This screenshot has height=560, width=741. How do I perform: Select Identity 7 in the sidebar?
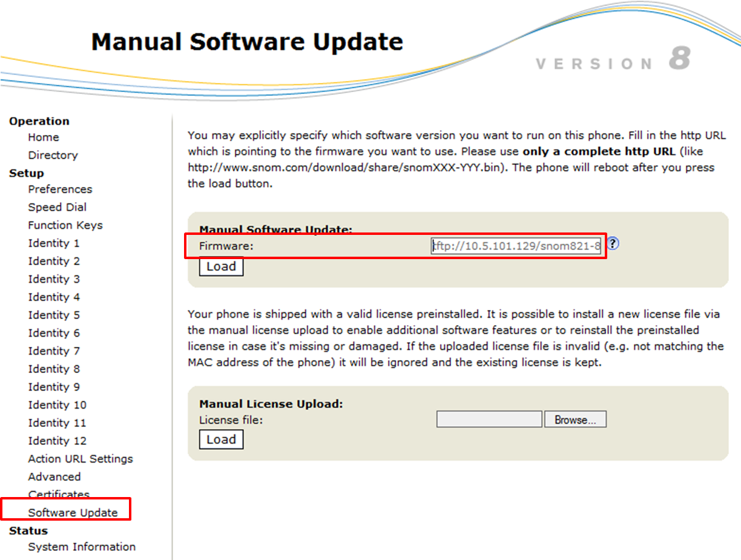(x=54, y=351)
